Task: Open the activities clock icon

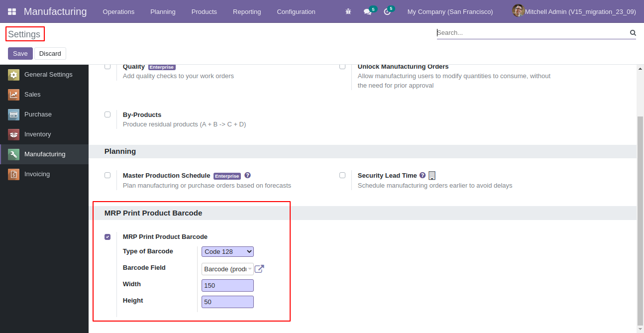Action: (387, 11)
